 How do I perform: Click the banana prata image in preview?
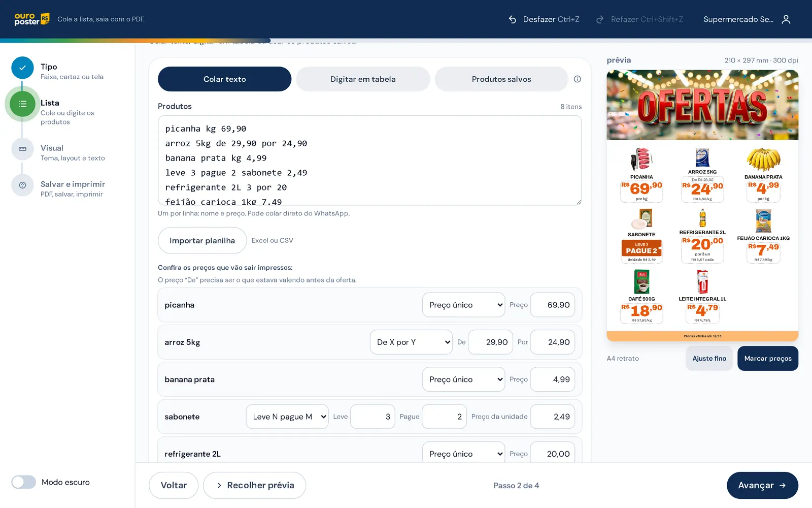[763, 160]
